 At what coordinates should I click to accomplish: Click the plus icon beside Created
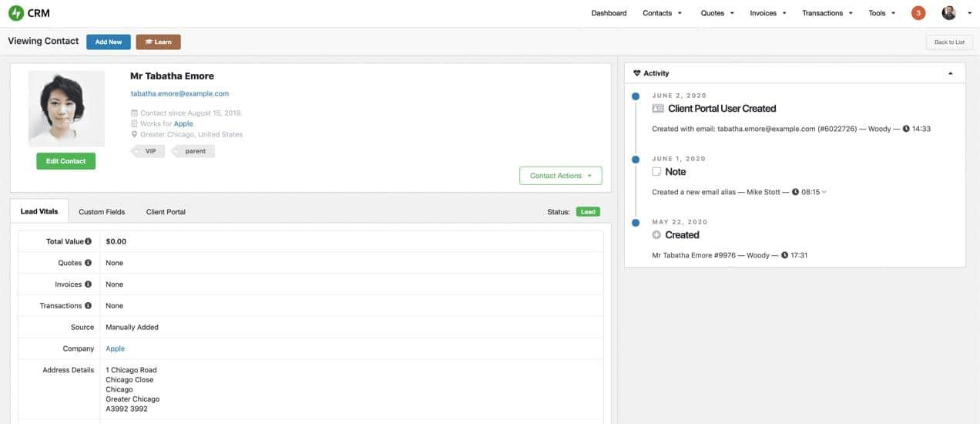656,235
